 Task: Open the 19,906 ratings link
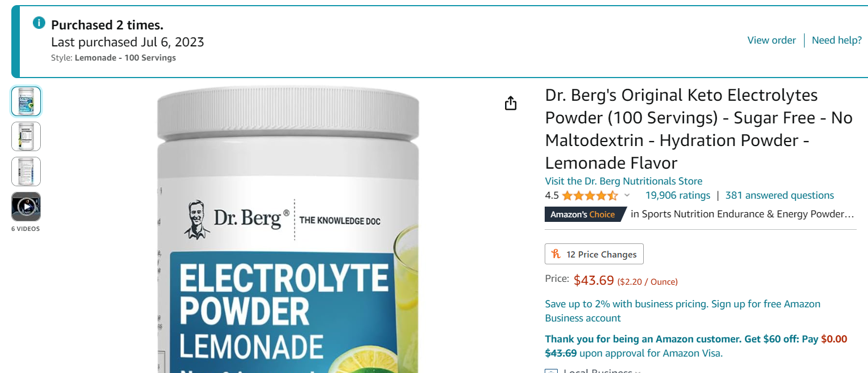[x=677, y=195]
